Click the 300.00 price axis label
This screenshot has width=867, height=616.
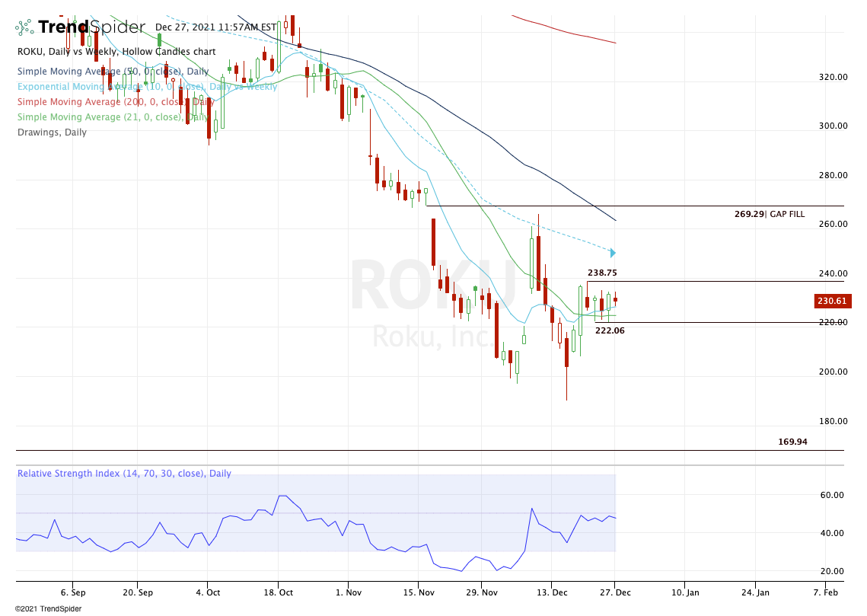833,126
